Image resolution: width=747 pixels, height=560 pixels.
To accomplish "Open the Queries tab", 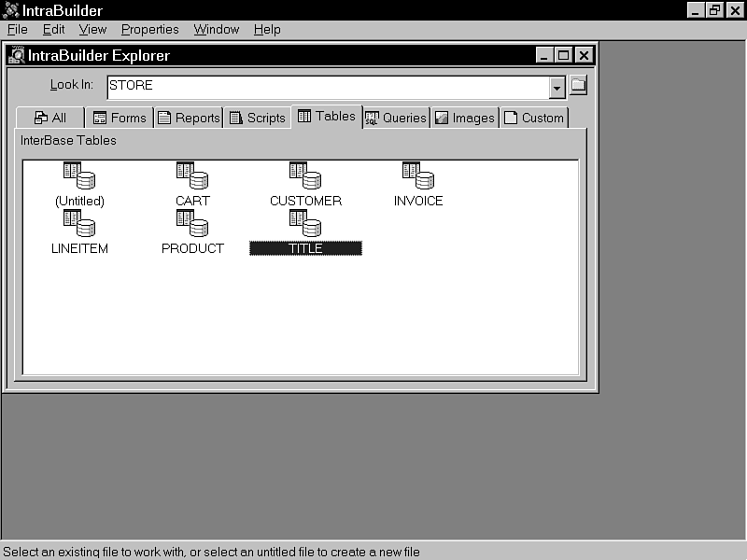I will (x=396, y=118).
